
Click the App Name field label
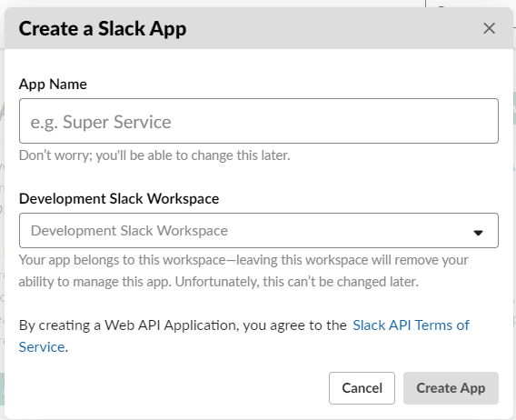pyautogui.click(x=53, y=85)
